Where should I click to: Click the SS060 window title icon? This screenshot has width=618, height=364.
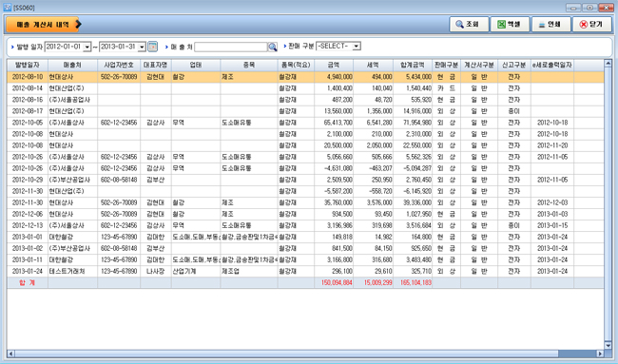[7, 8]
